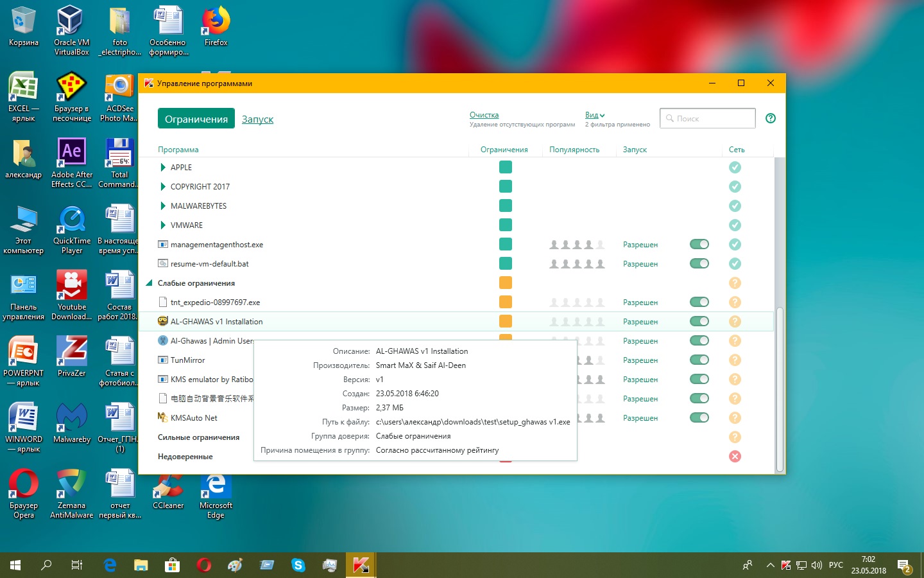Sort by Популярность column header
This screenshot has height=578, width=924.
click(574, 150)
